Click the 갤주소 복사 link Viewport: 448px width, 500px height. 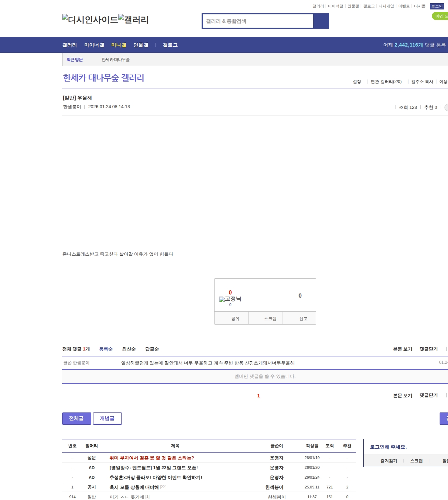tap(422, 81)
